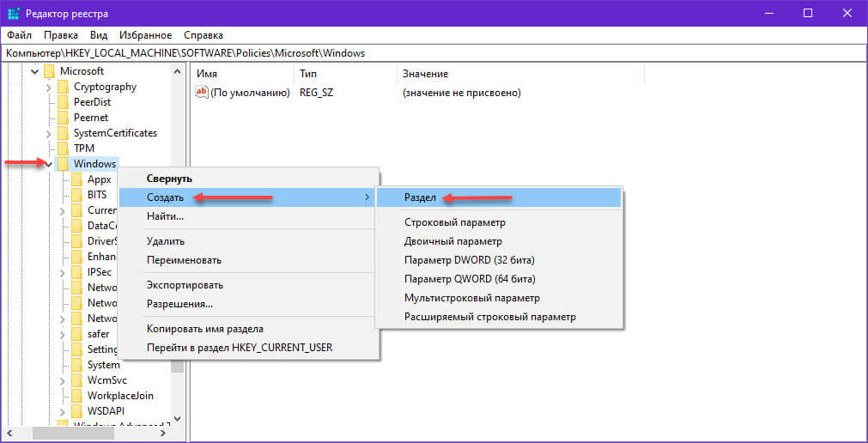Viewport: 868px width, 443px height.
Task: Click the System folder icon
Action: pyautogui.click(x=77, y=365)
